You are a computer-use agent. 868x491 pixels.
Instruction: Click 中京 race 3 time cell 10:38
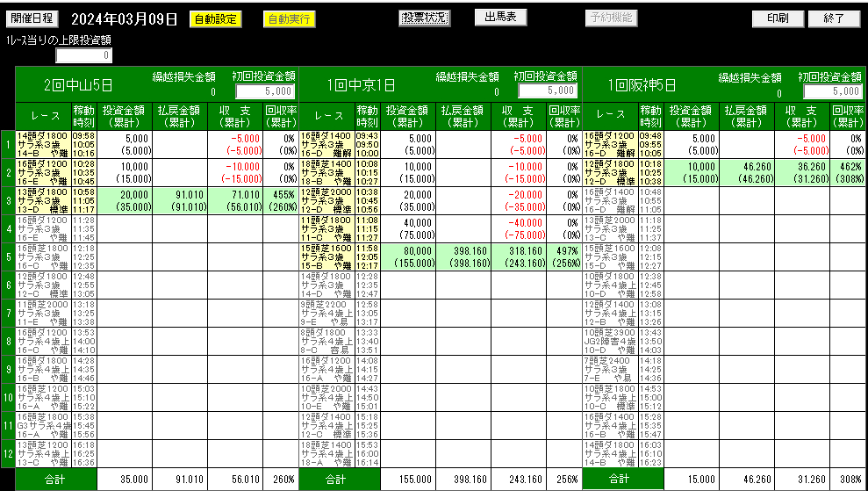click(368, 200)
